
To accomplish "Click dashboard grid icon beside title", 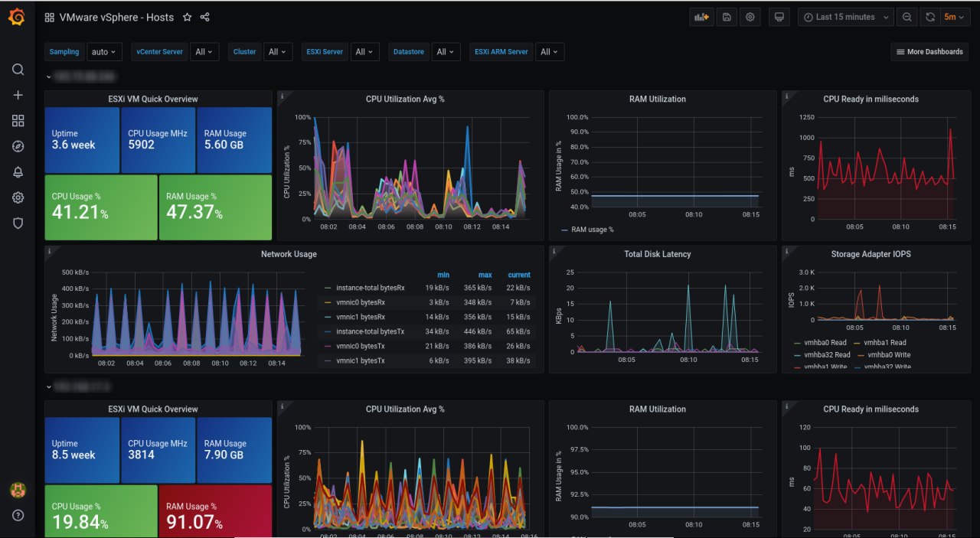I will pyautogui.click(x=49, y=17).
